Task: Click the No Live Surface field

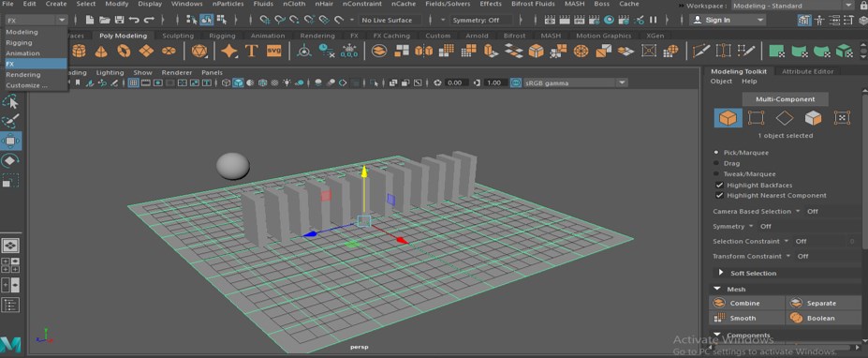Action: 390,20
